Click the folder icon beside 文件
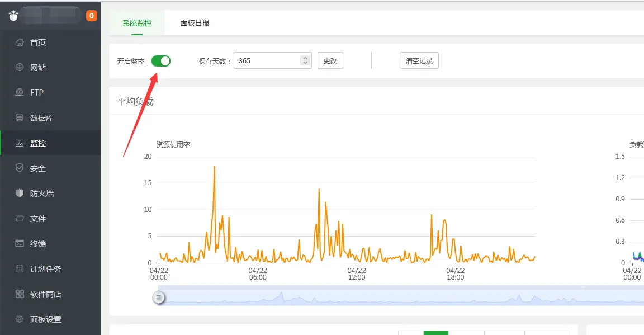Viewport: 644px width, 335px height. (x=20, y=218)
